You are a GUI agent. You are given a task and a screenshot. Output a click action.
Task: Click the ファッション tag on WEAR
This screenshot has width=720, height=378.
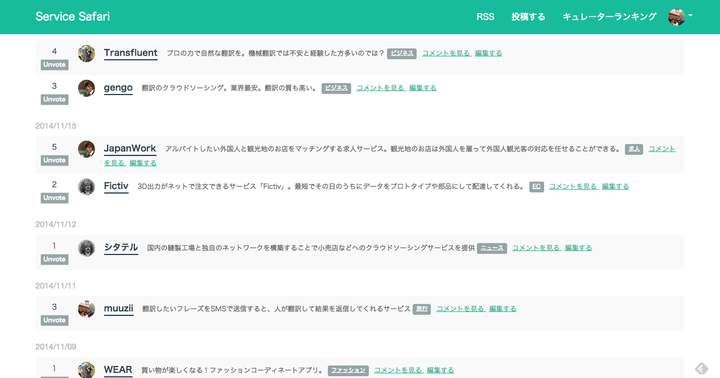pos(348,371)
